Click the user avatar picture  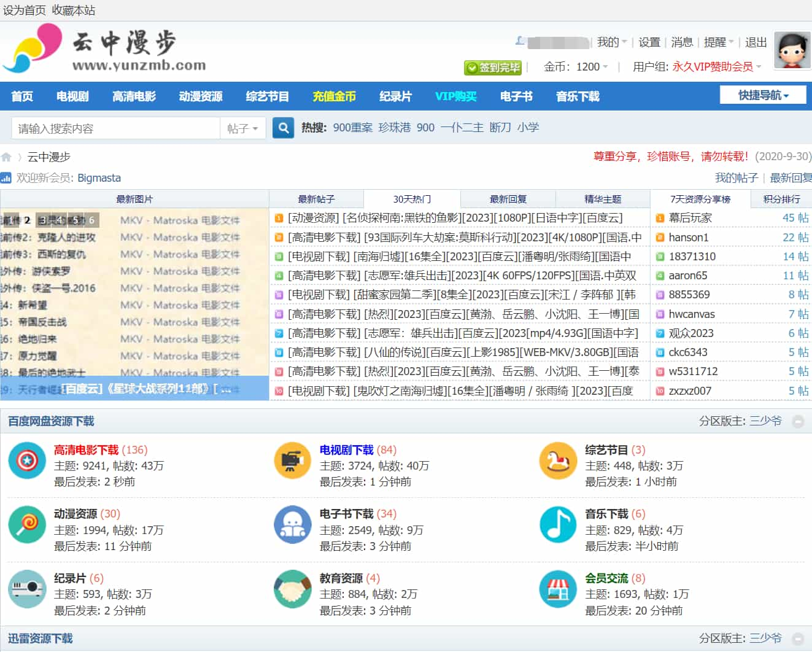click(792, 50)
